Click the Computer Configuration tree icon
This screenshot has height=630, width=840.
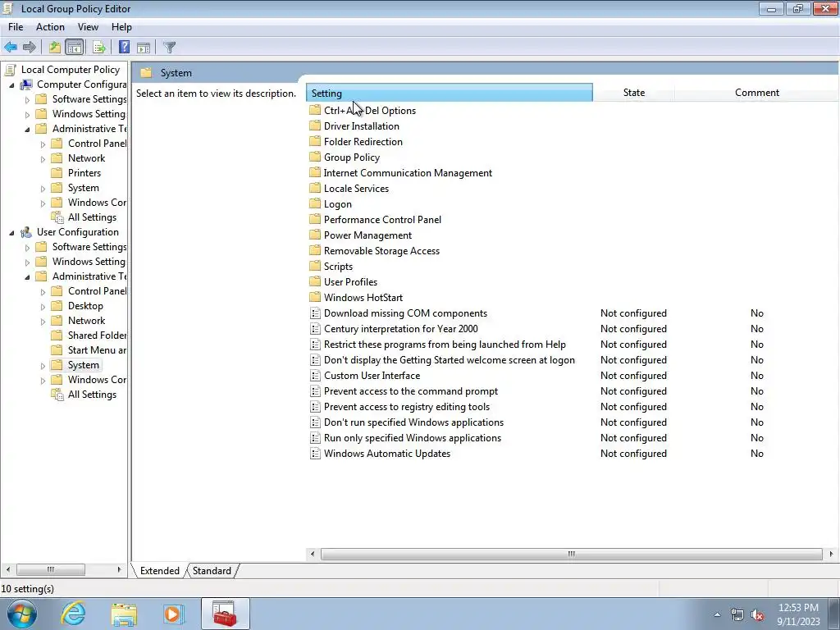25,84
